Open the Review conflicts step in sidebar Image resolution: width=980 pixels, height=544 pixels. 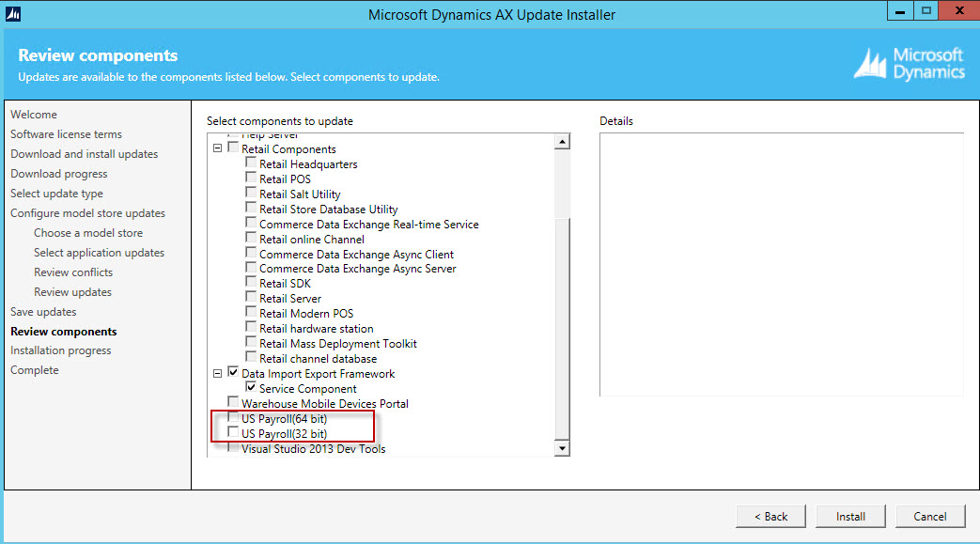pos(73,272)
